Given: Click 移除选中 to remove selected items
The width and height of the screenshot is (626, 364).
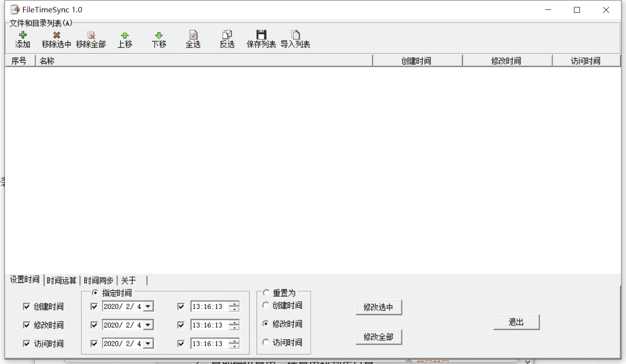Looking at the screenshot, I should (x=57, y=40).
